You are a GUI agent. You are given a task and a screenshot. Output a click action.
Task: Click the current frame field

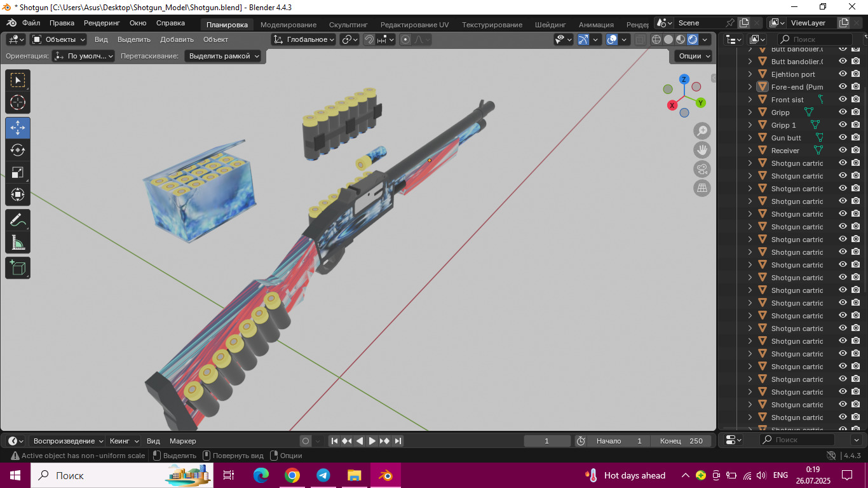(x=547, y=441)
